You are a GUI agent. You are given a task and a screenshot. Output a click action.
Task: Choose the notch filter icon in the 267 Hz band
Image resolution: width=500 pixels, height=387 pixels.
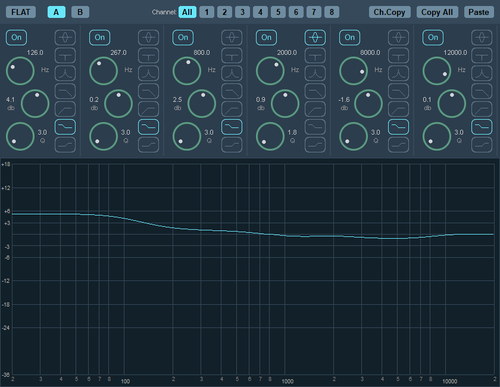pos(148,55)
